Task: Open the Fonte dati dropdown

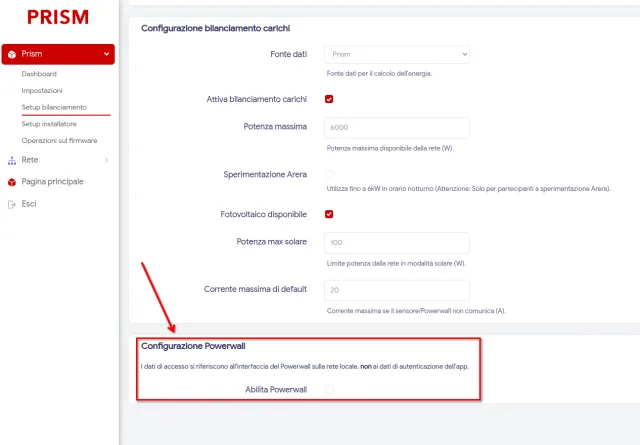Action: (397, 54)
